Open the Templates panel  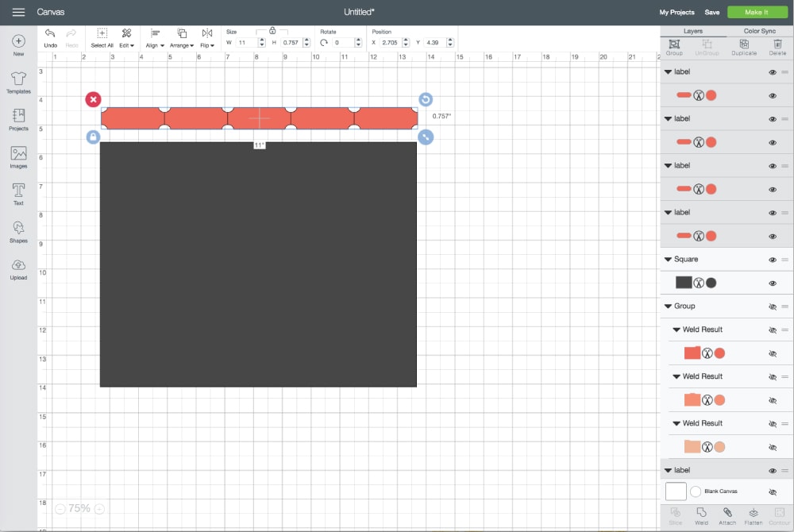coord(18,81)
